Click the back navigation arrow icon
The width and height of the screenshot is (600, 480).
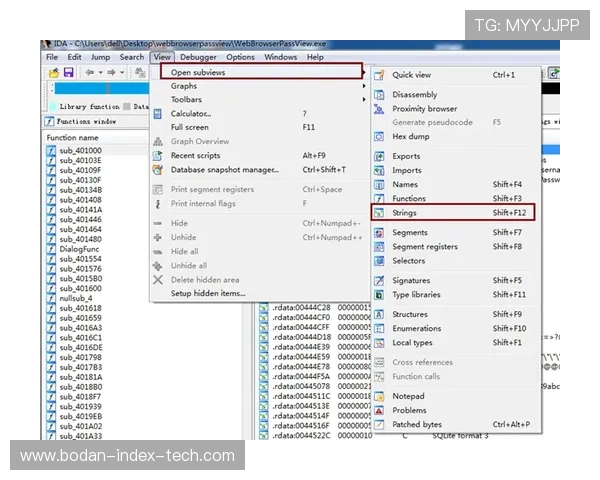(x=88, y=73)
